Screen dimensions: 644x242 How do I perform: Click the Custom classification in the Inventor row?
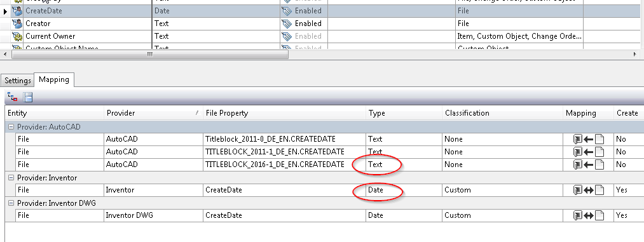click(x=503, y=191)
